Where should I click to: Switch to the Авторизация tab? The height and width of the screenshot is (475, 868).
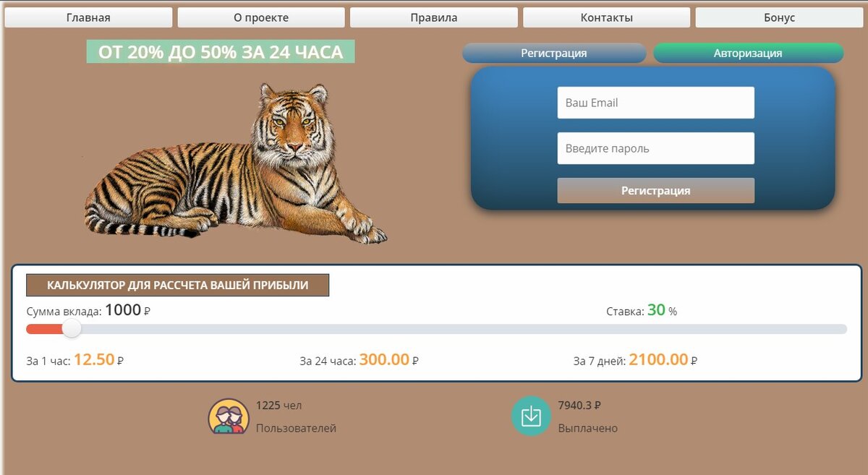click(x=748, y=53)
